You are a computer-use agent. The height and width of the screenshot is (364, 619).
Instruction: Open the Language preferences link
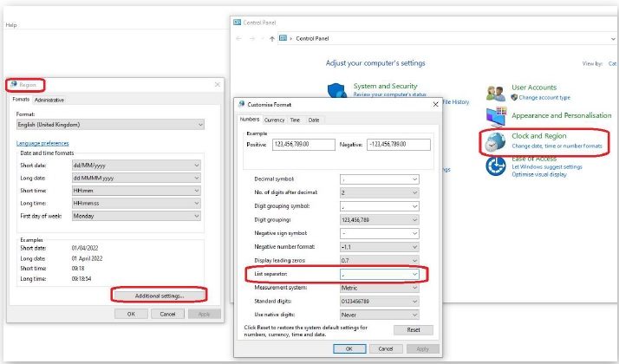tap(42, 143)
